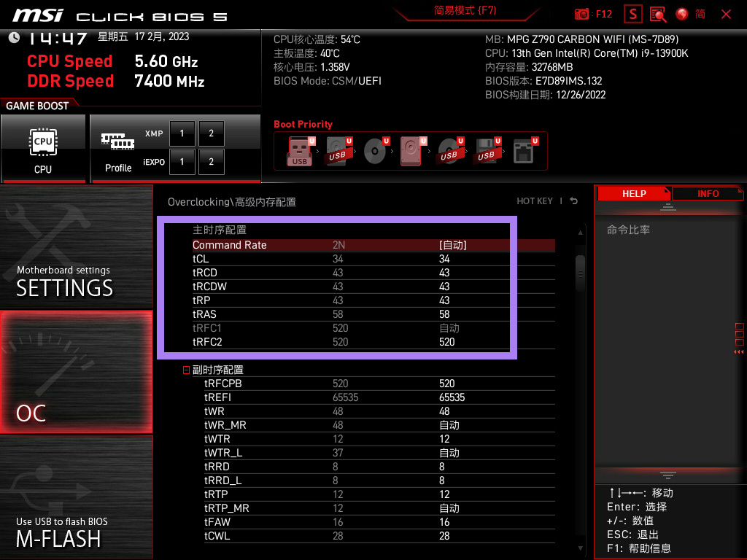
Task: Edit the tRP value field
Action: click(444, 300)
